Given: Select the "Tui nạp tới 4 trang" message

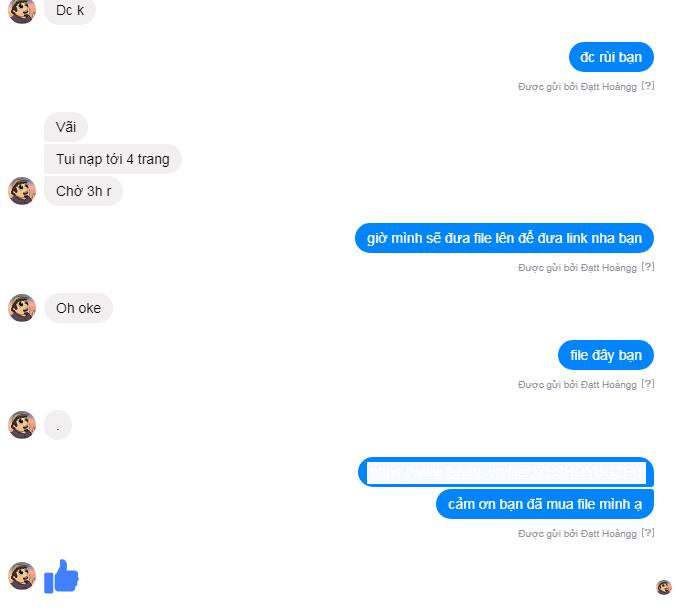Looking at the screenshot, I should coord(113,159).
